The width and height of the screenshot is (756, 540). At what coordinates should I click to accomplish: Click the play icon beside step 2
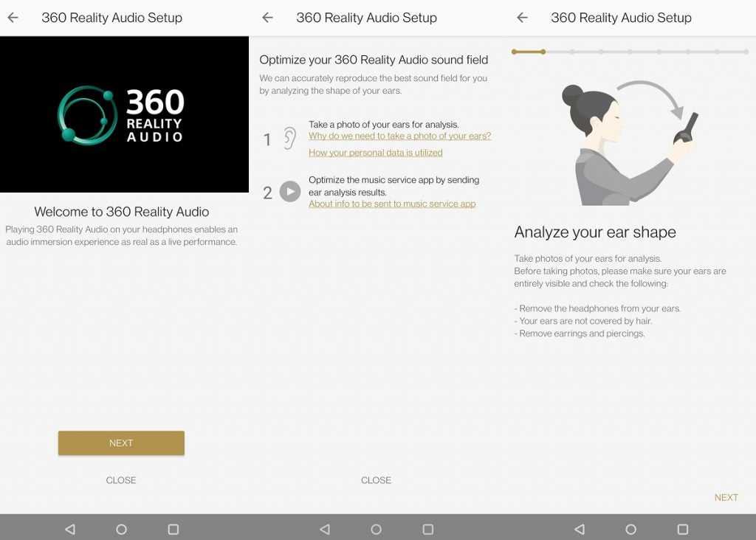290,192
